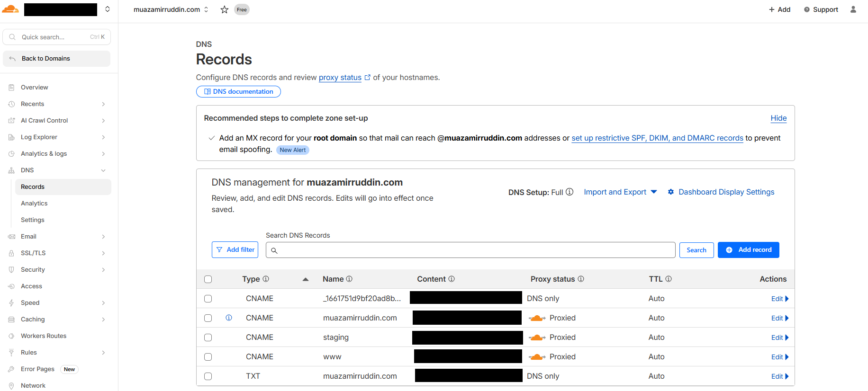Toggle the select-all records checkbox
The width and height of the screenshot is (868, 391).
[208, 279]
